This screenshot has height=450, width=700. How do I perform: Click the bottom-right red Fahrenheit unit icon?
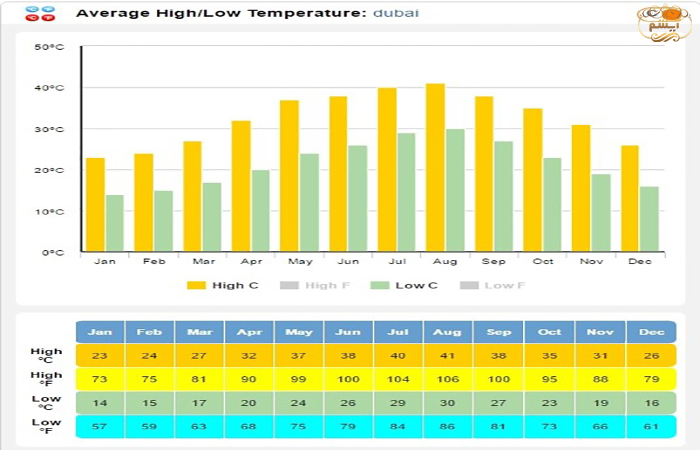[48, 19]
